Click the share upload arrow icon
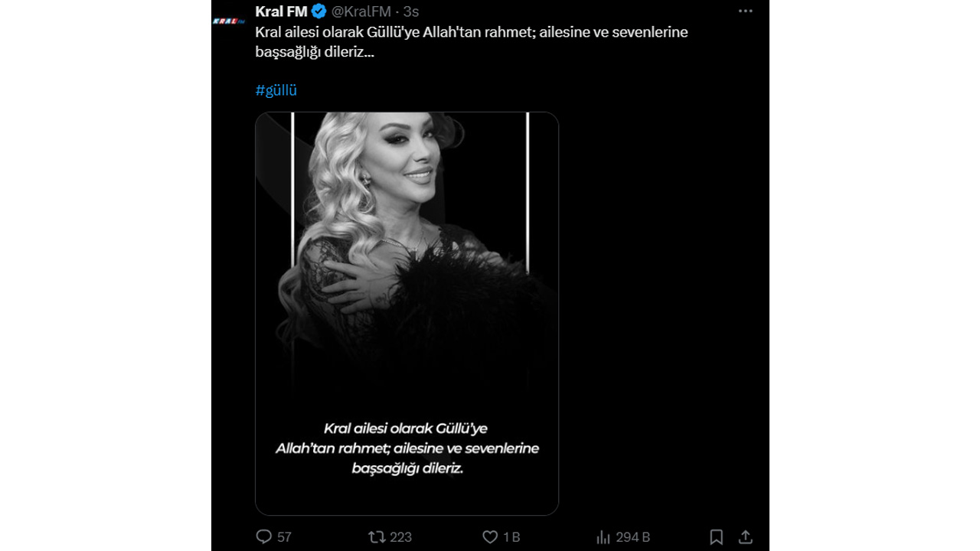 745,537
